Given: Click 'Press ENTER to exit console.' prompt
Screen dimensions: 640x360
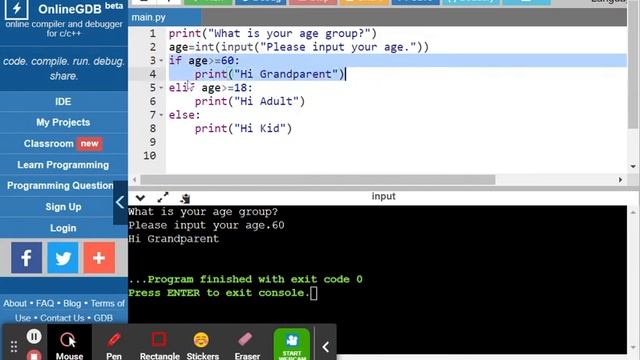Looking at the screenshot, I should coord(219,293).
